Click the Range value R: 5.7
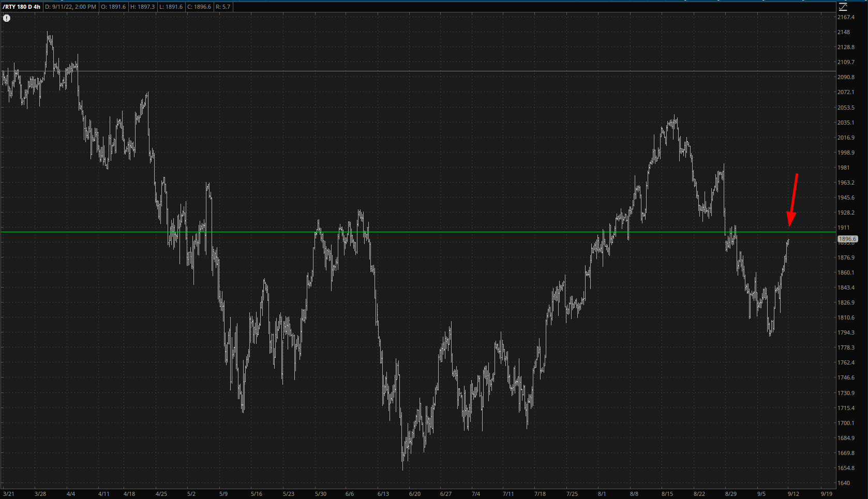 point(223,7)
